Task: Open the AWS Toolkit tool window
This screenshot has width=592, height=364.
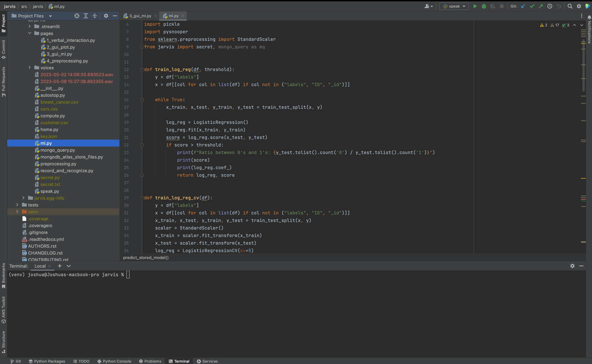Action: tap(4, 310)
